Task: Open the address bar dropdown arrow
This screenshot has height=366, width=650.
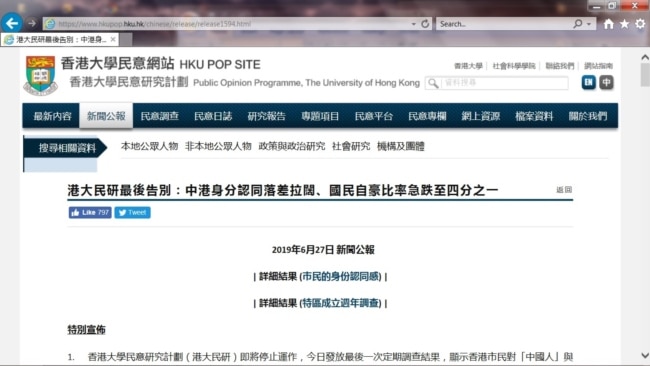Action: pyautogui.click(x=413, y=24)
